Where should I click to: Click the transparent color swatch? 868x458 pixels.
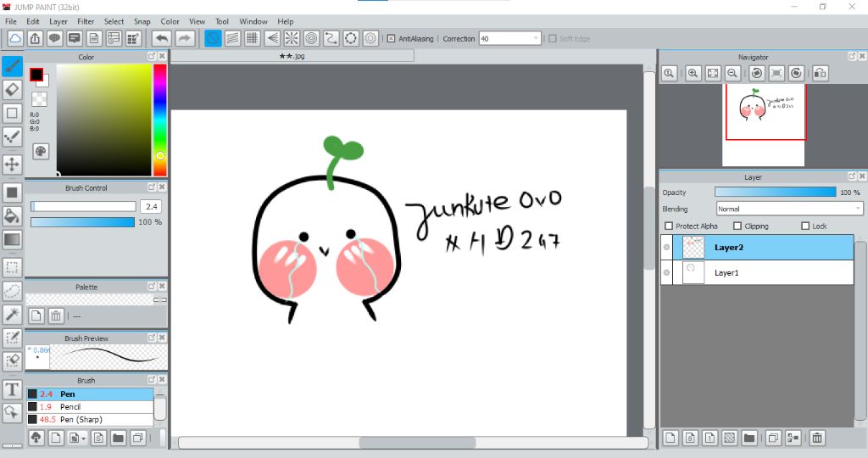(x=39, y=99)
